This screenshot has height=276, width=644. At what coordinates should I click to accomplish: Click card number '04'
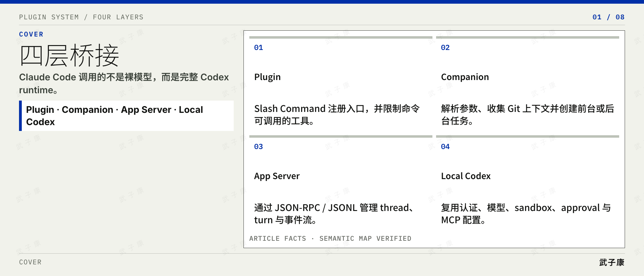pos(445,147)
